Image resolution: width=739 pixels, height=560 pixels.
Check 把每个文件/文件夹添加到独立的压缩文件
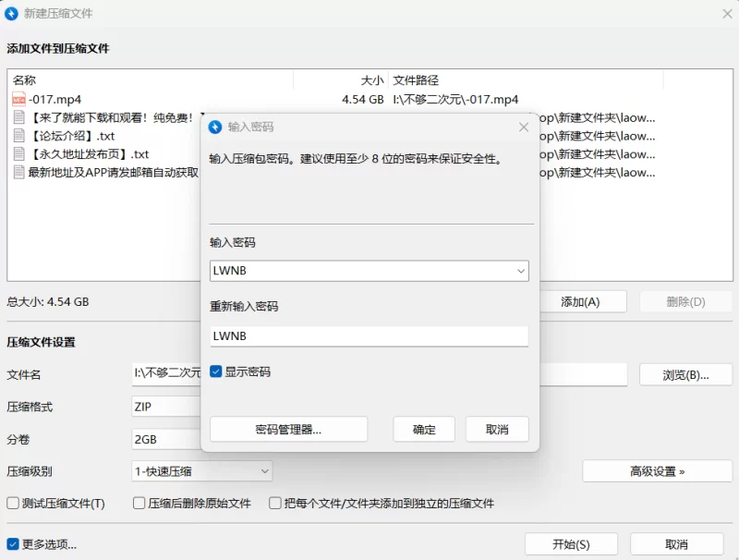(x=274, y=503)
